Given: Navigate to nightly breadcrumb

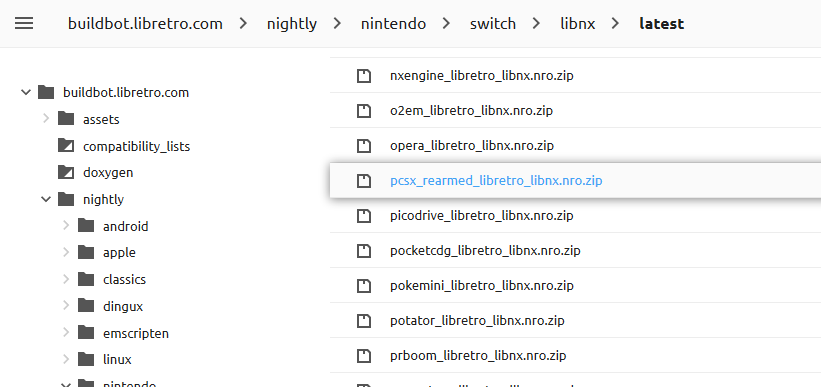Looking at the screenshot, I should tap(292, 24).
